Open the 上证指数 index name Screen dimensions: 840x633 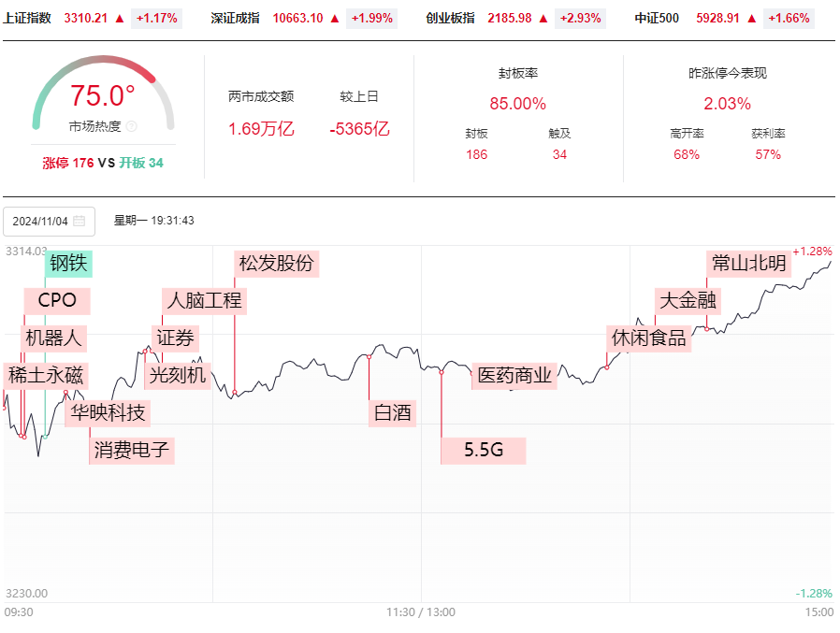tap(27, 18)
